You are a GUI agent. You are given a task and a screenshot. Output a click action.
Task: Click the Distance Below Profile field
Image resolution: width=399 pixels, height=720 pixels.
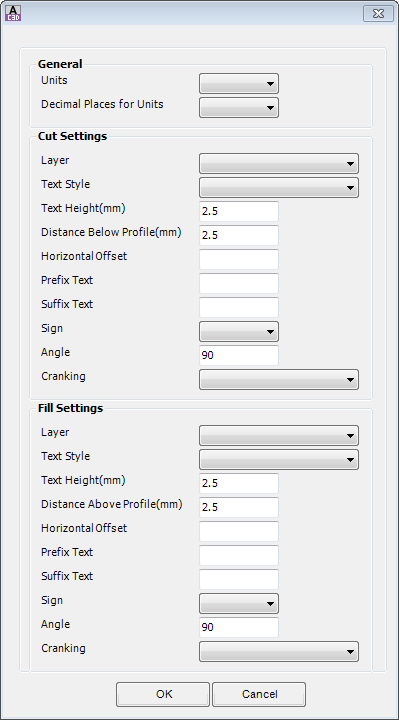pyautogui.click(x=239, y=235)
